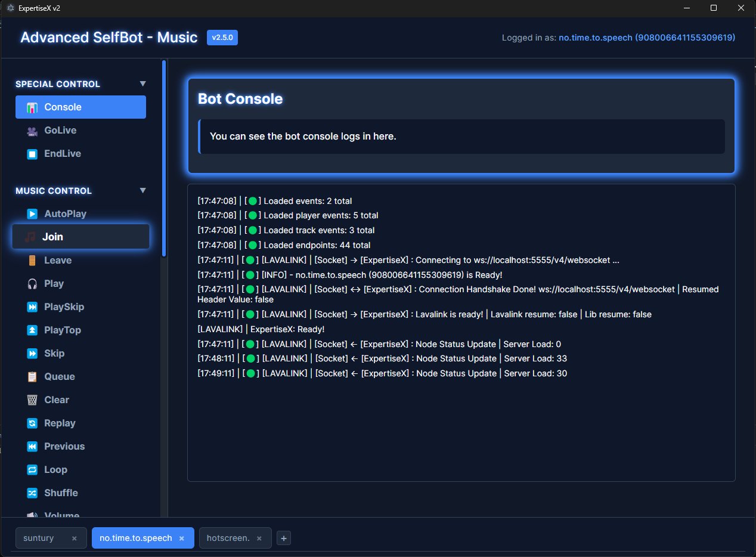
Task: Click the PlayTop upward arrow icon
Action: [x=32, y=330]
